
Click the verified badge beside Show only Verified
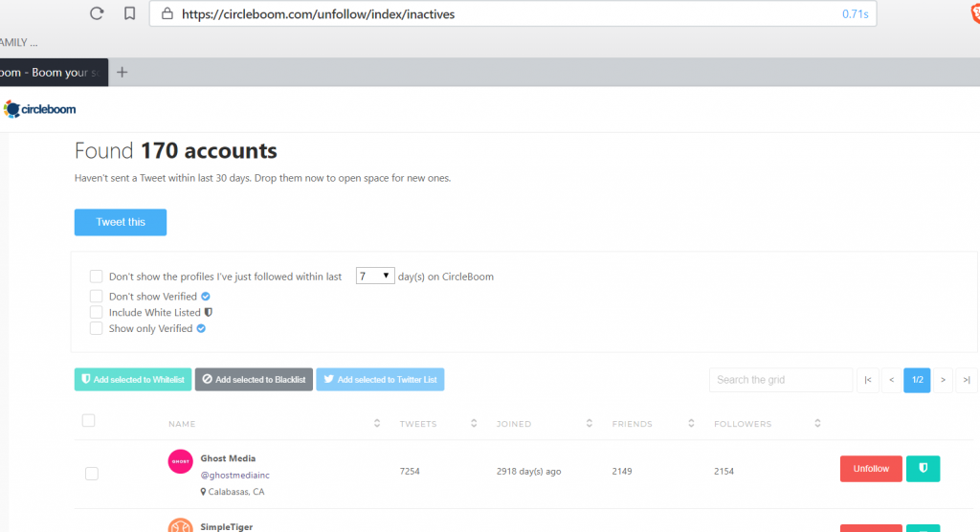point(201,328)
